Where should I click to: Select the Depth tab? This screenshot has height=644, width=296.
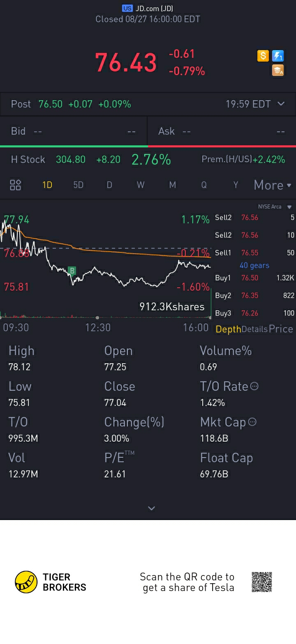click(228, 329)
